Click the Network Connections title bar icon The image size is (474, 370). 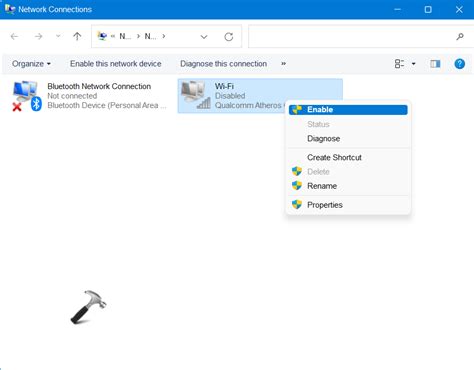point(10,9)
